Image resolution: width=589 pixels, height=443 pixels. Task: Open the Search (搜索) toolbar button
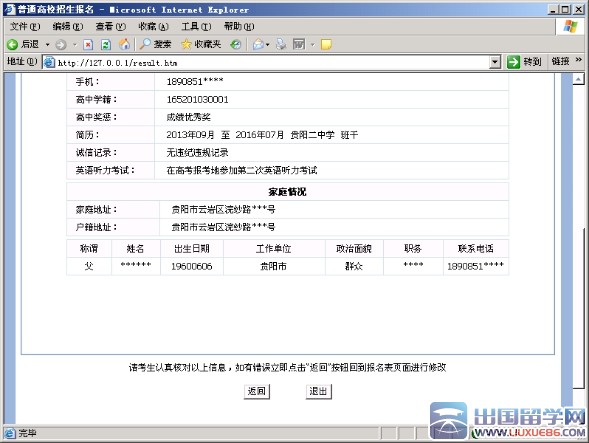tap(155, 44)
